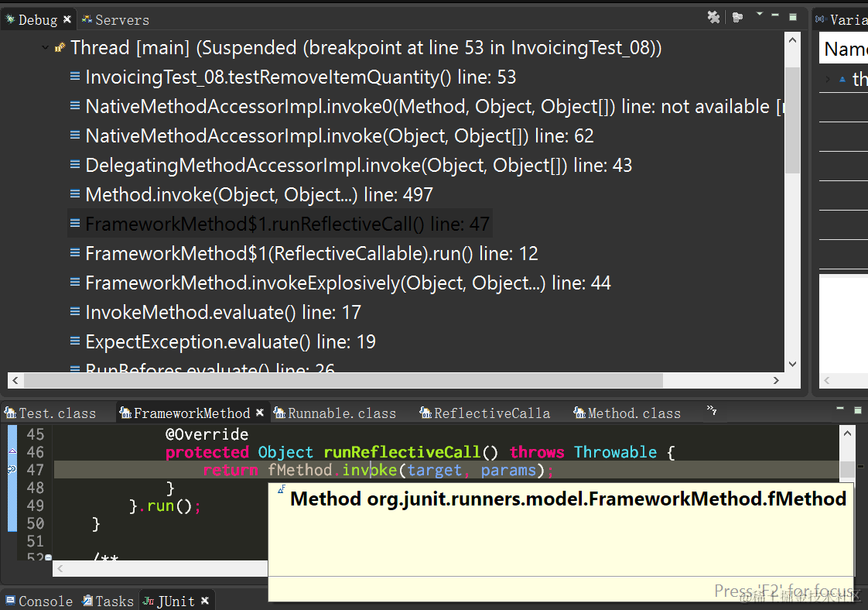The image size is (868, 610).
Task: Click stack frame icon beside InvokeMethod.evaluate()
Action: point(75,311)
